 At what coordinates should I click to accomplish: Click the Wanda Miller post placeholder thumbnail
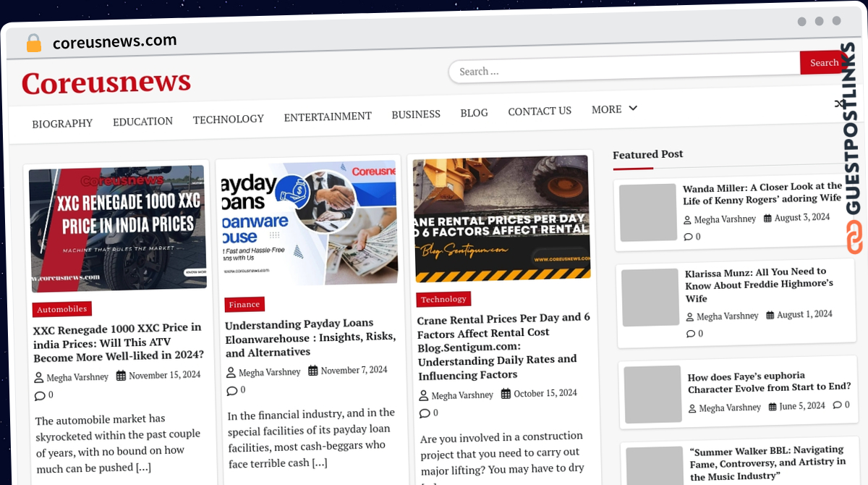coord(648,213)
